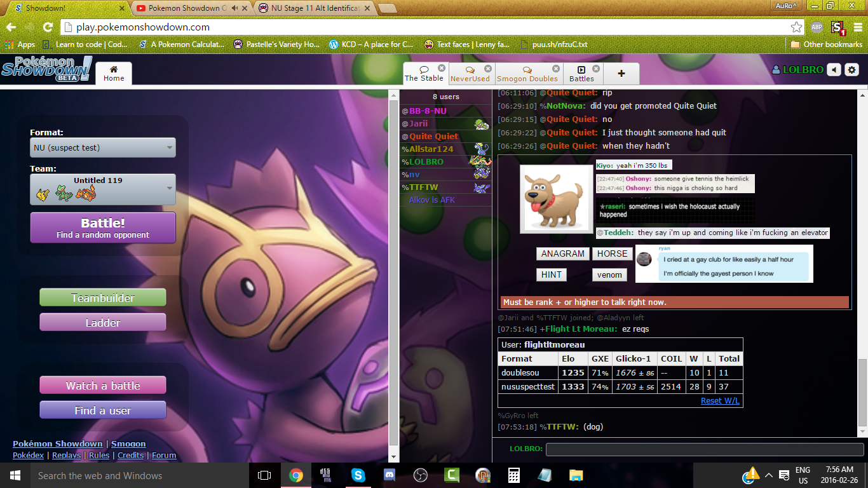Open the Home tab with house icon
This screenshot has width=868, height=488.
pyautogui.click(x=114, y=73)
